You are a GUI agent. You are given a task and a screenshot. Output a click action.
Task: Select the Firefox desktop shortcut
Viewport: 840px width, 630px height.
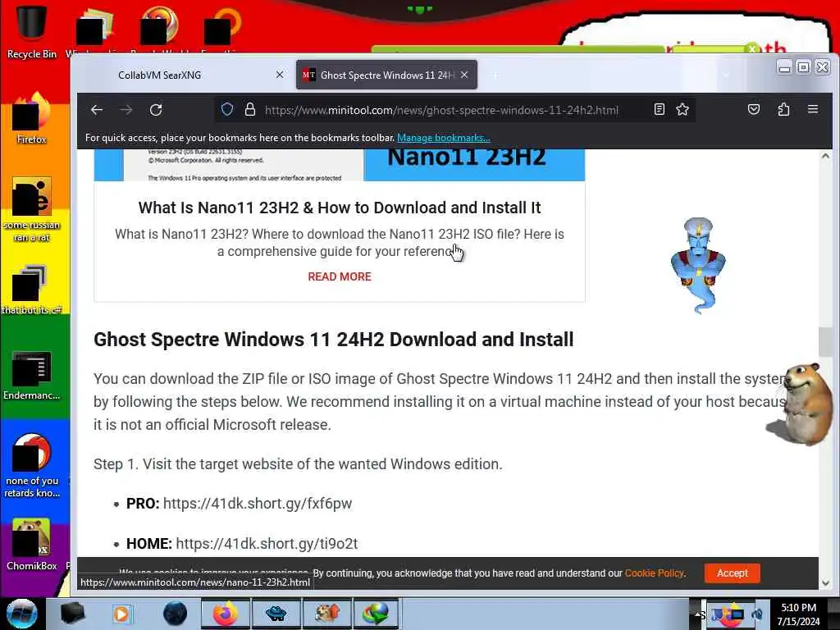point(32,119)
